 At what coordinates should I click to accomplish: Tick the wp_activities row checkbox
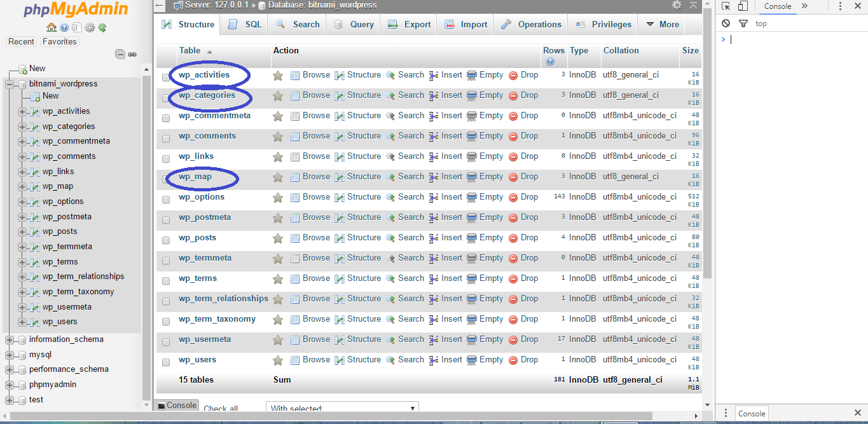pos(166,78)
